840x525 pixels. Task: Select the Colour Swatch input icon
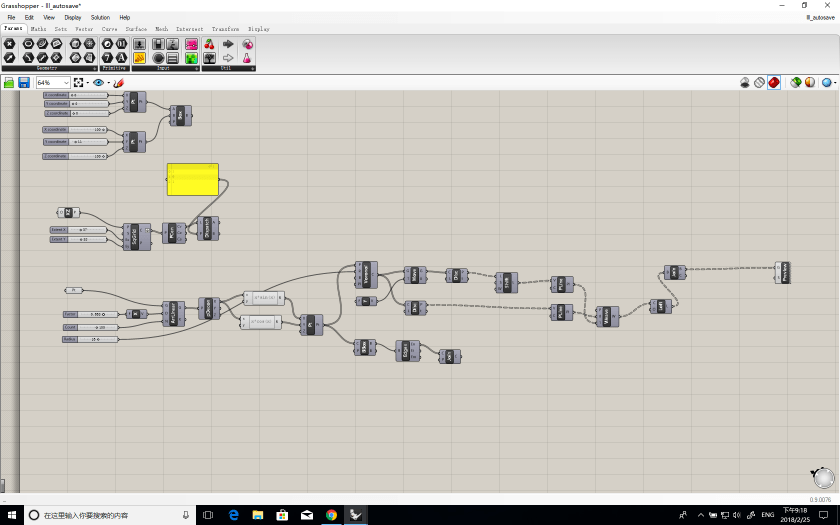191,44
